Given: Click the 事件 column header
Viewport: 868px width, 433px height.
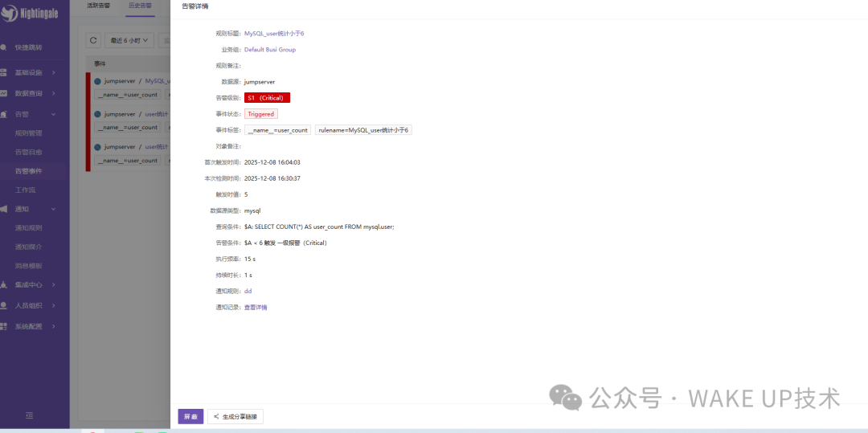Looking at the screenshot, I should [100, 63].
